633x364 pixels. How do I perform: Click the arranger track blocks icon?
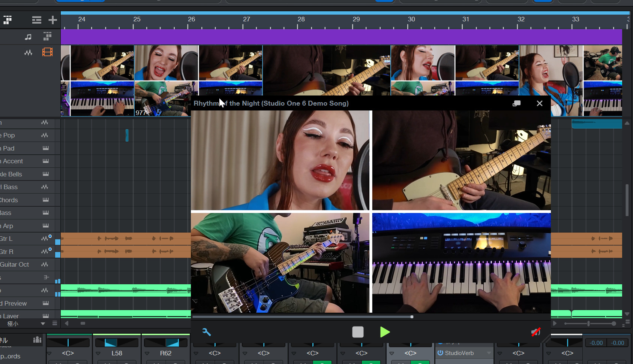pyautogui.click(x=47, y=36)
